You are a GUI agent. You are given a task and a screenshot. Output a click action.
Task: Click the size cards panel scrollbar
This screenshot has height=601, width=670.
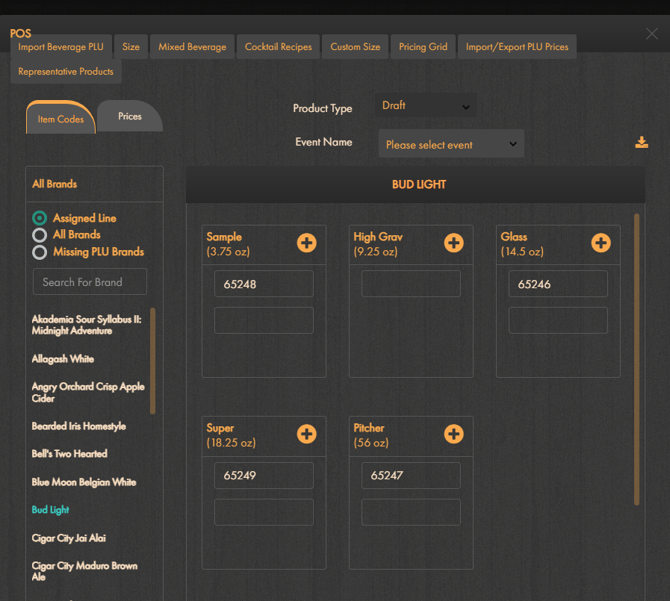point(636,360)
